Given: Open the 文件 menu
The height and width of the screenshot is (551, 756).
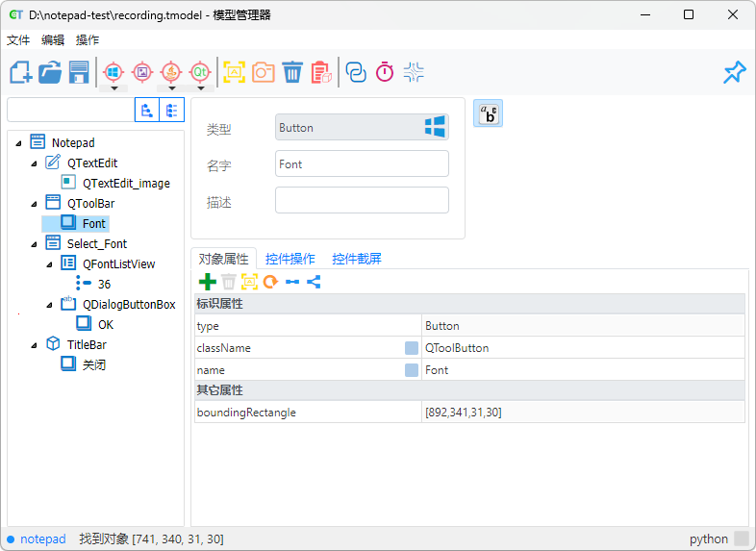Looking at the screenshot, I should click(x=19, y=40).
